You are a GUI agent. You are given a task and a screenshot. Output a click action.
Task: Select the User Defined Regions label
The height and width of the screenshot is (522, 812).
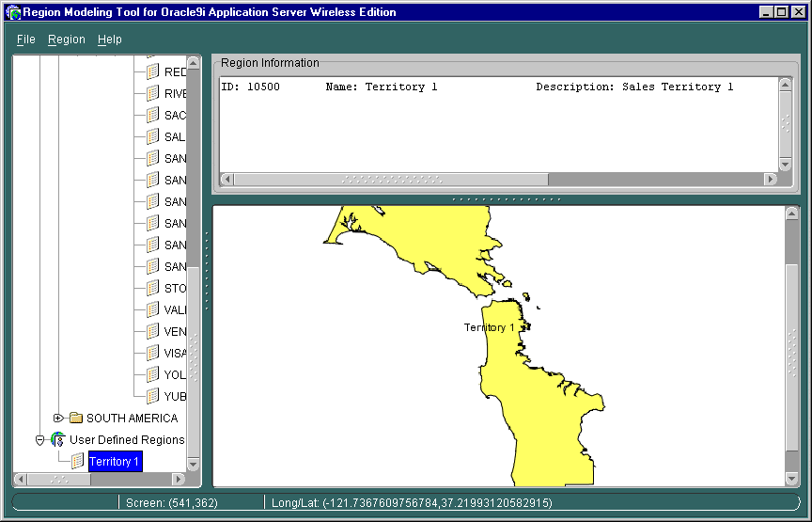tap(127, 440)
